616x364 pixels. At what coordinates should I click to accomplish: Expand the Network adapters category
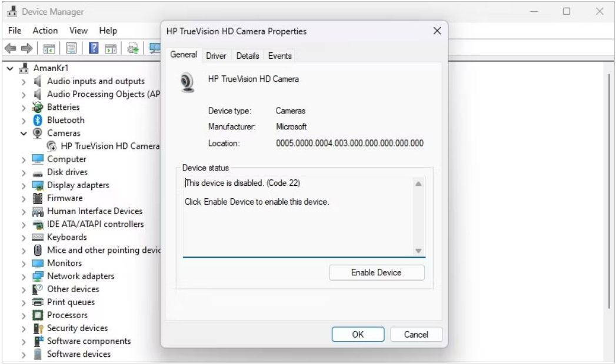(24, 276)
